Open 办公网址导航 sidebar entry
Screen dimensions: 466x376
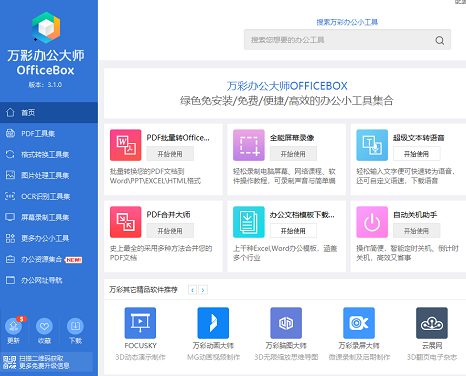click(x=49, y=280)
